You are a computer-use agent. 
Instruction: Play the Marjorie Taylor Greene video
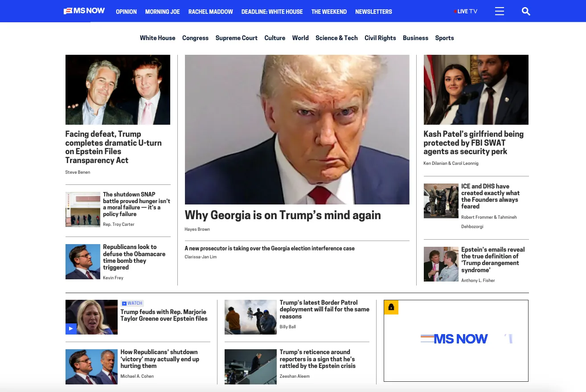[71, 329]
